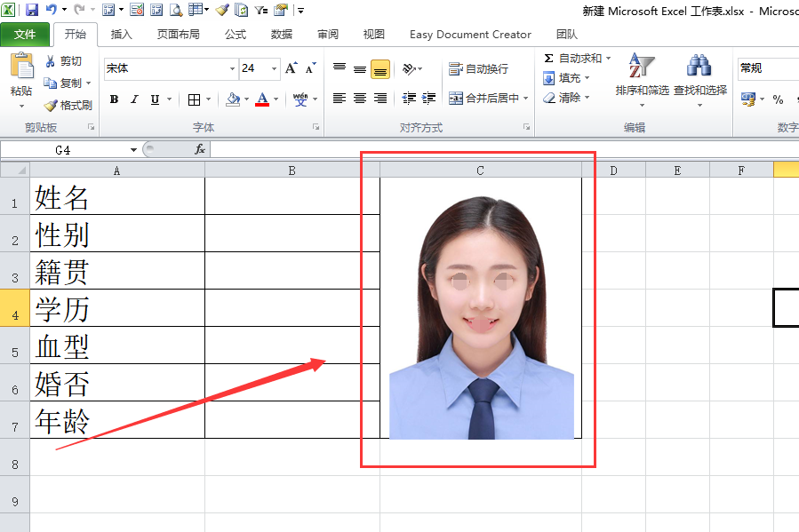799x532 pixels.
Task: Expand the font size dropdown
Action: point(275,68)
